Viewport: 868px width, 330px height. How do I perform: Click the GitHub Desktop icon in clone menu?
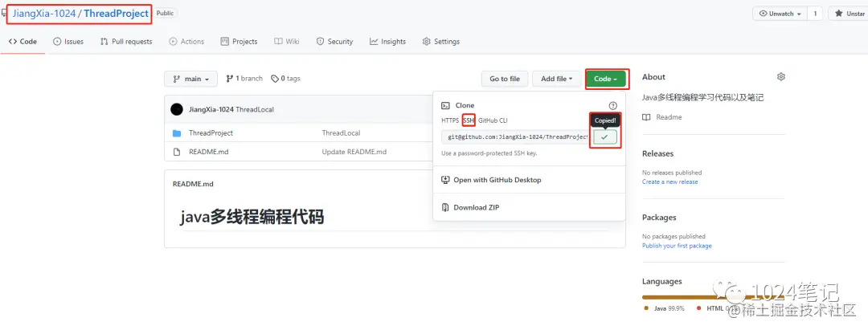click(x=444, y=180)
